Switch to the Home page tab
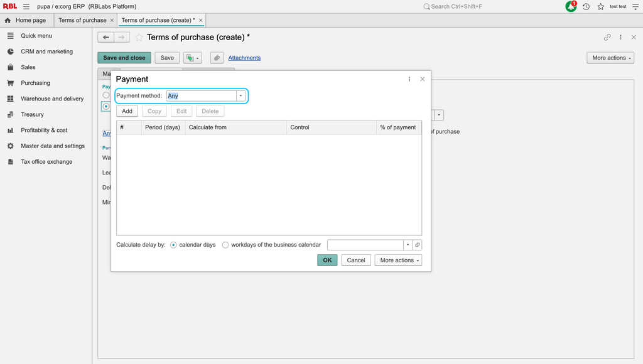This screenshot has height=364, width=643. (x=25, y=20)
